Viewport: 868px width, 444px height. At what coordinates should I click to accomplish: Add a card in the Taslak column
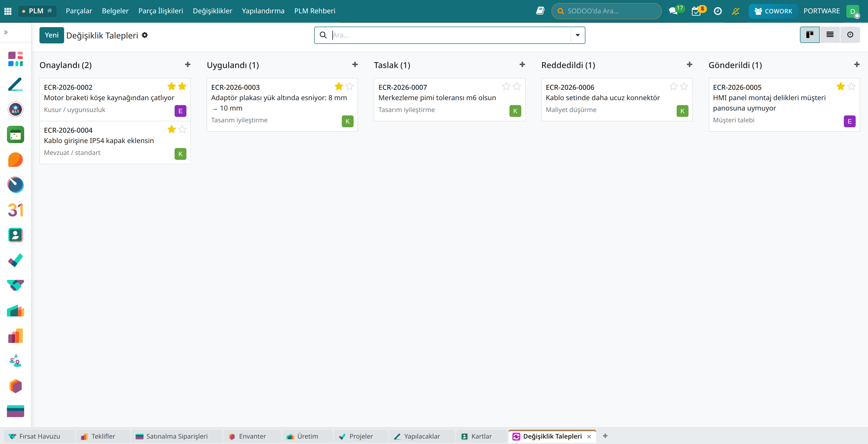point(522,64)
